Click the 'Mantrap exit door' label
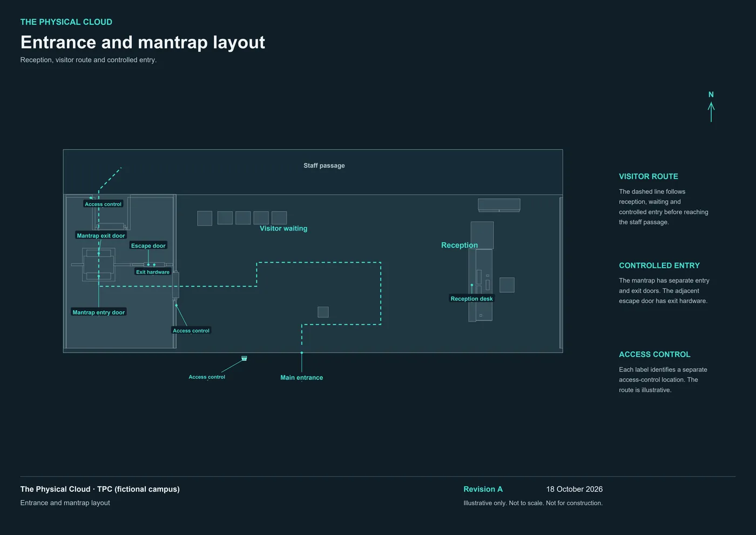The height and width of the screenshot is (535, 756). 101,236
